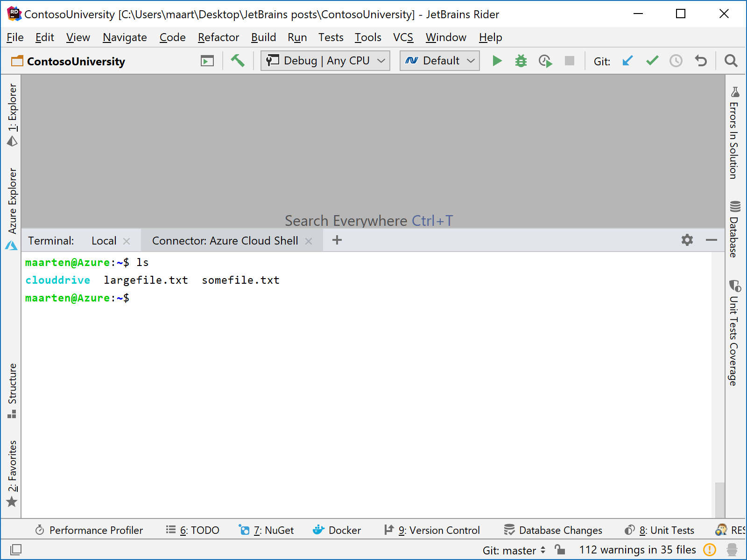Open the Tools menu

tap(368, 37)
